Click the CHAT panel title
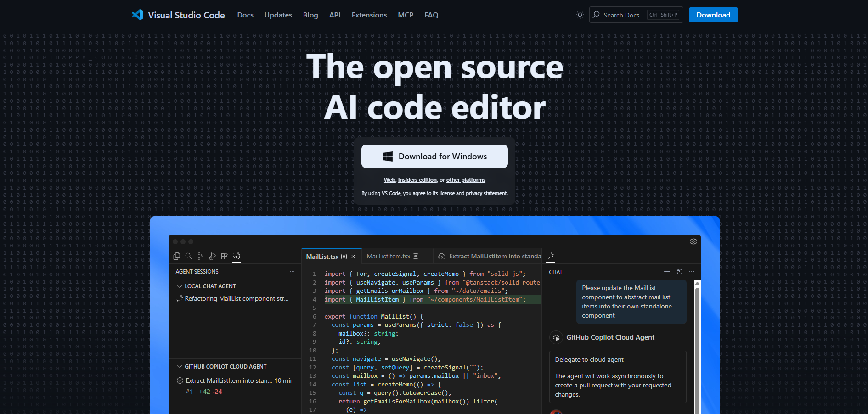The image size is (868, 414). pos(556,272)
